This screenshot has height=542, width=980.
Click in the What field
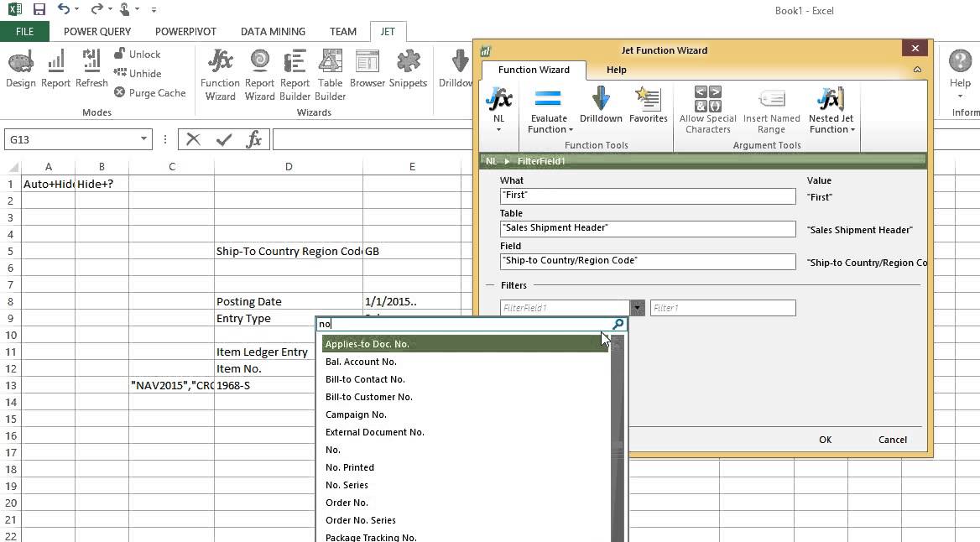coord(648,196)
